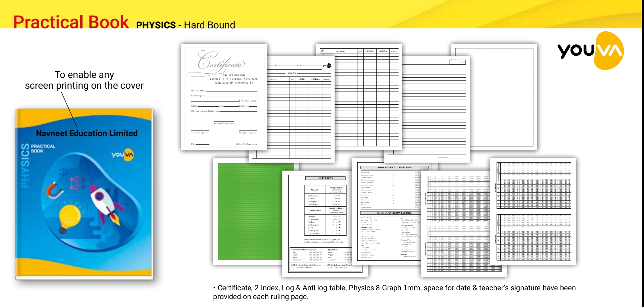Image resolution: width=644 pixels, height=307 pixels.
Task: Click the 'PHYSICS - Hard Bound' subtitle
Action: [x=186, y=25]
